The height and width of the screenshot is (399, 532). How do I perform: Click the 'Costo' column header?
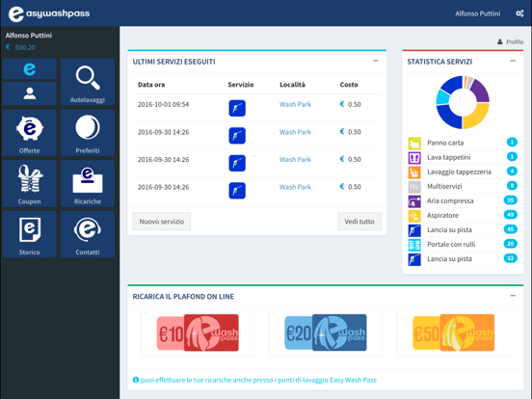pos(349,85)
